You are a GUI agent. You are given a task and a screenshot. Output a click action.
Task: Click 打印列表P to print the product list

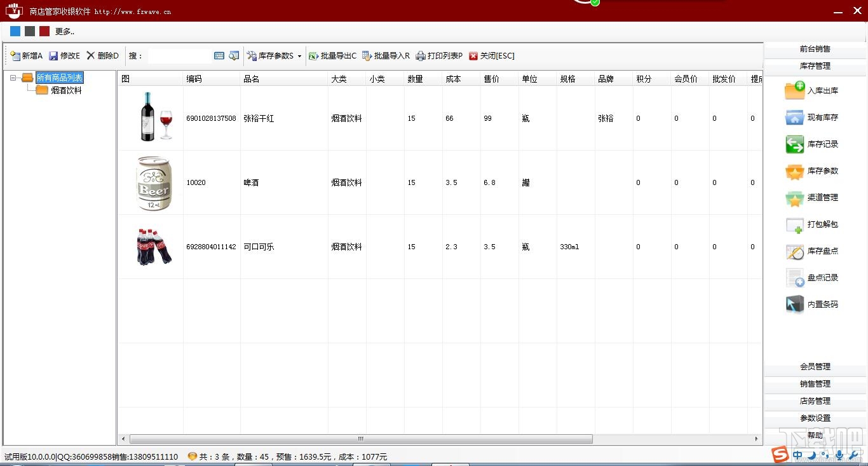[438, 56]
